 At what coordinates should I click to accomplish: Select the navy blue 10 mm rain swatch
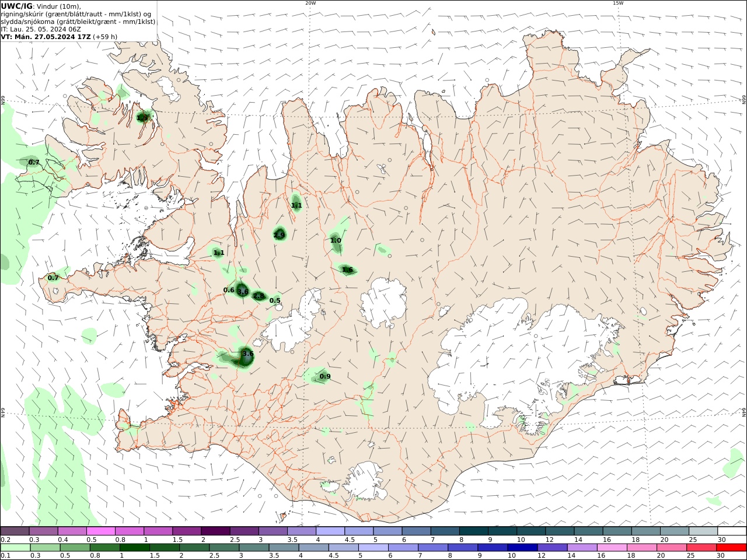(523, 547)
